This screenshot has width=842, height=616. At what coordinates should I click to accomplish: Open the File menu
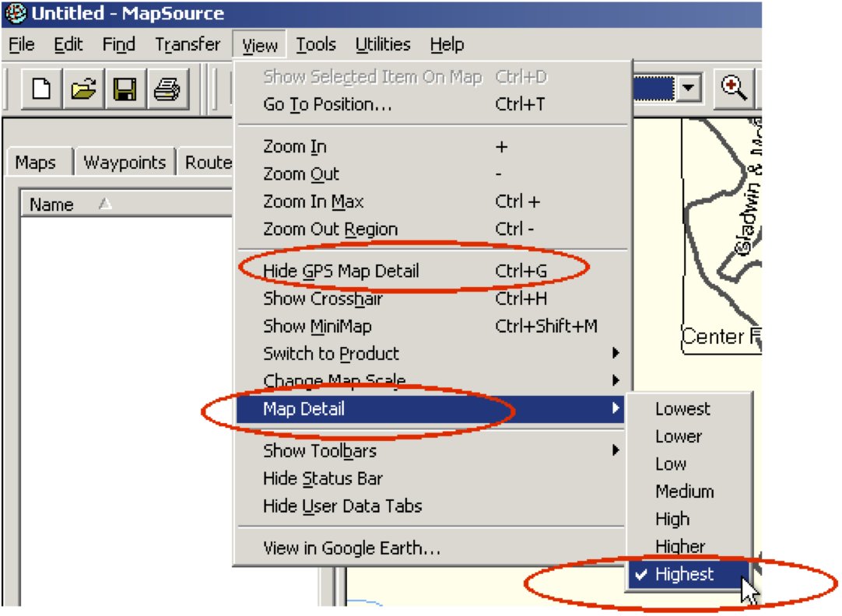point(22,44)
